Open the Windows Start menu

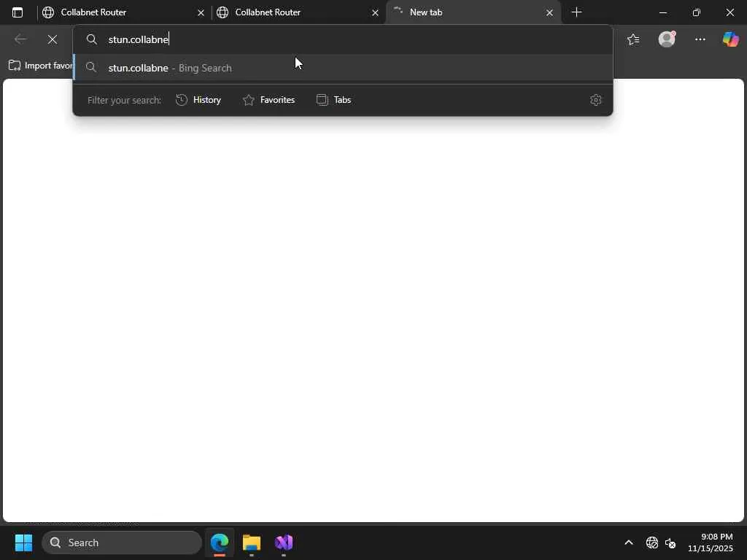(23, 542)
